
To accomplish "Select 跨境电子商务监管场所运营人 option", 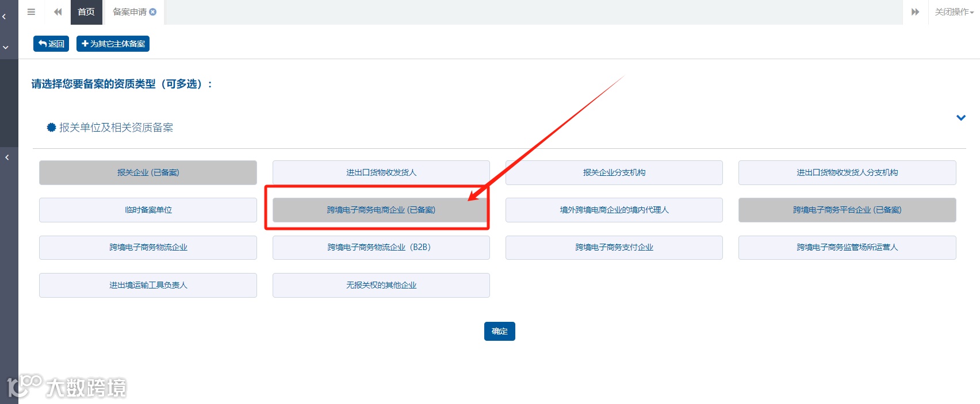I will (x=847, y=247).
